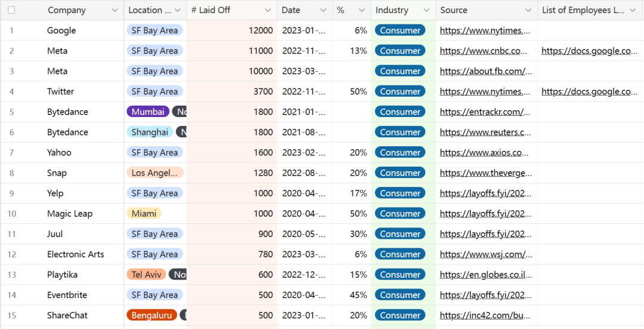Click SF Bay Area tag in Google row
This screenshot has height=329, width=644.
click(x=155, y=30)
